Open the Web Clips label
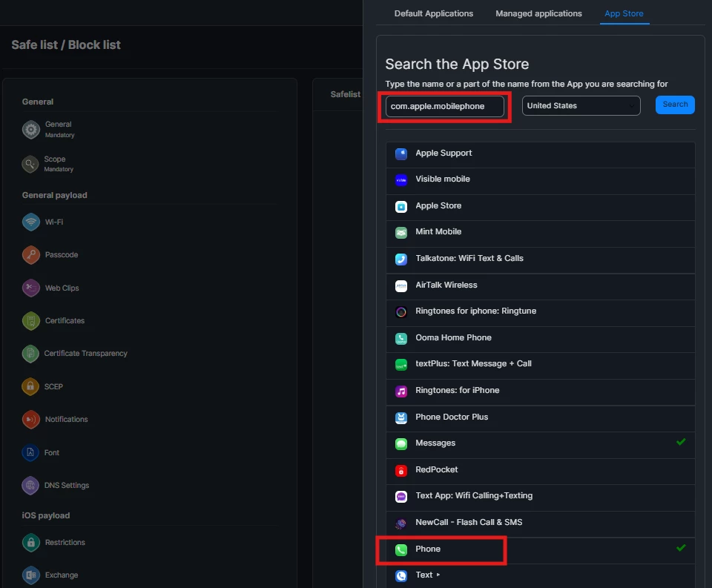Screen dimensions: 712x588 pos(62,288)
